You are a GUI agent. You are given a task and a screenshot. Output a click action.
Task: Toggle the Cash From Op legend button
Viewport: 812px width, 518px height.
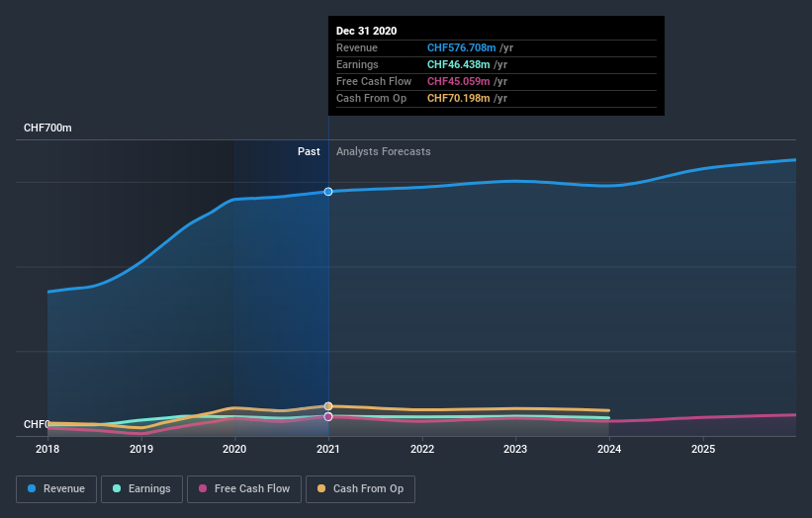[360, 489]
